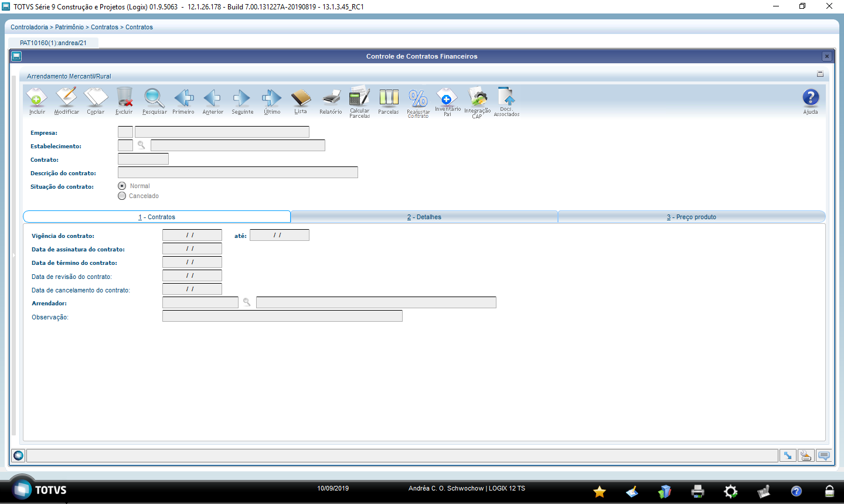Click printer icon in bottom bar

coord(697,491)
